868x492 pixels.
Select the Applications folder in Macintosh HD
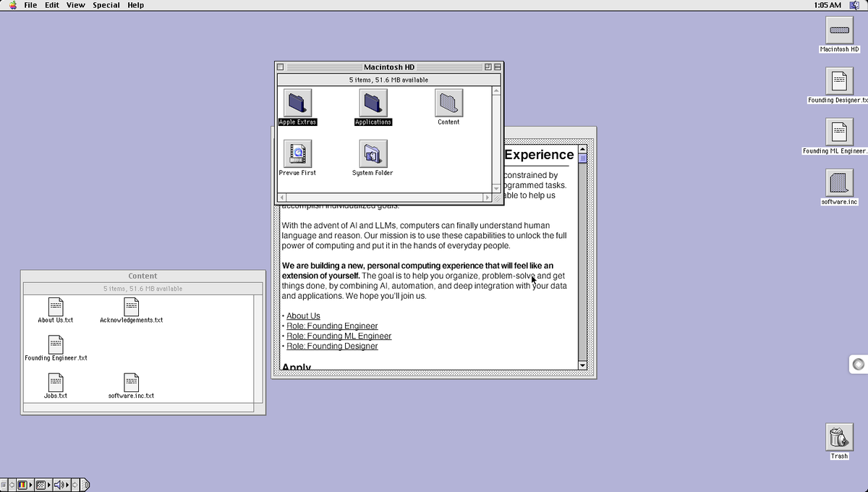[x=373, y=103]
